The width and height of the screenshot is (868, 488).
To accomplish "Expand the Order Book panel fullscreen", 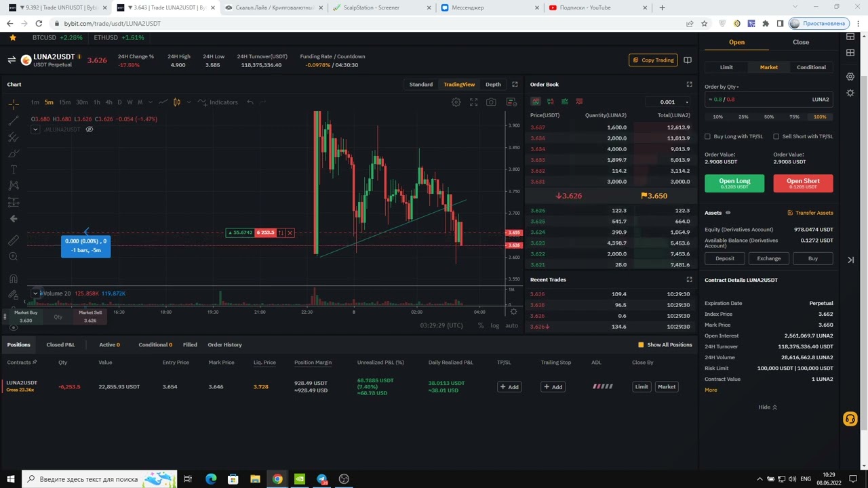I will [689, 84].
